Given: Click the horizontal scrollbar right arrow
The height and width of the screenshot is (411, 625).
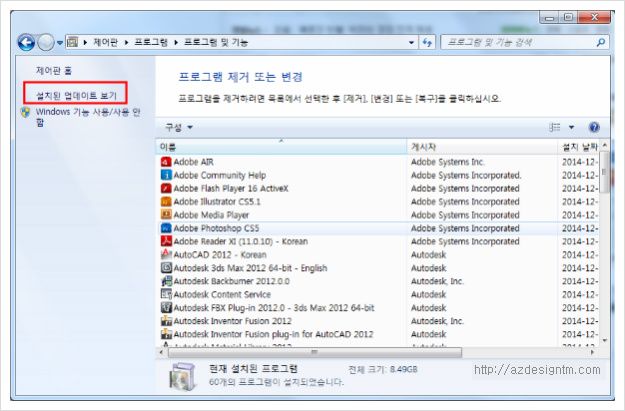Looking at the screenshot, I should pyautogui.click(x=592, y=352).
